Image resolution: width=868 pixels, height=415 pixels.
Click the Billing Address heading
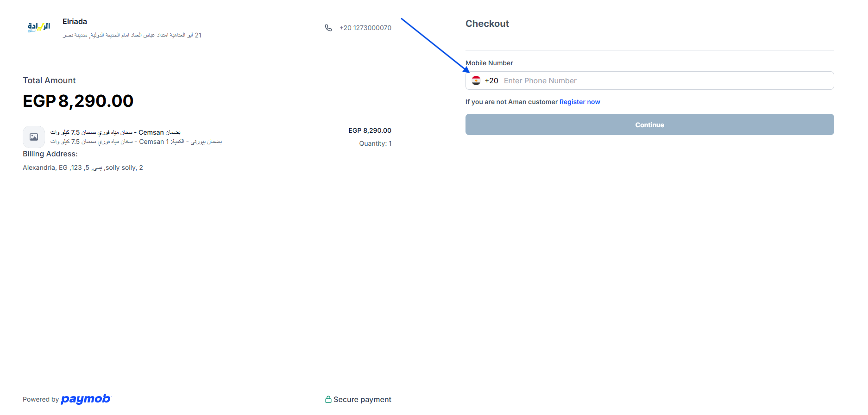click(50, 154)
